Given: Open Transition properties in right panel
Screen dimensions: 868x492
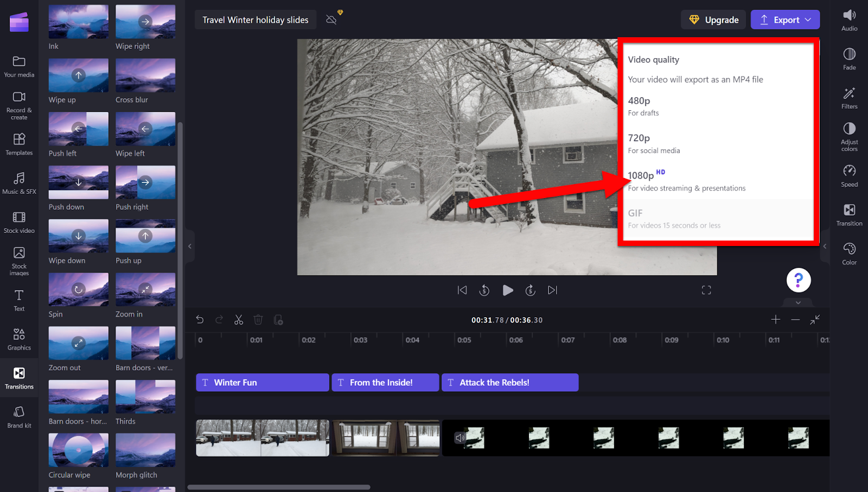Looking at the screenshot, I should 849,215.
